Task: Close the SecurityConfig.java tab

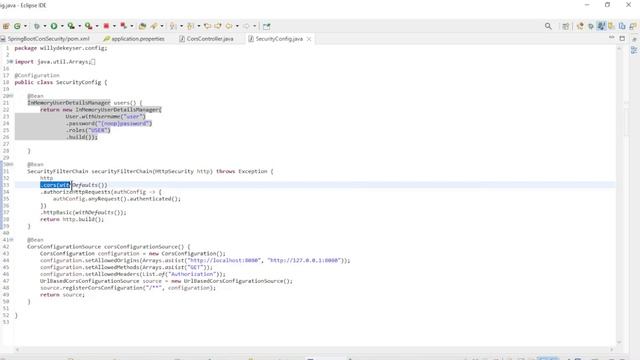Action: point(309,39)
